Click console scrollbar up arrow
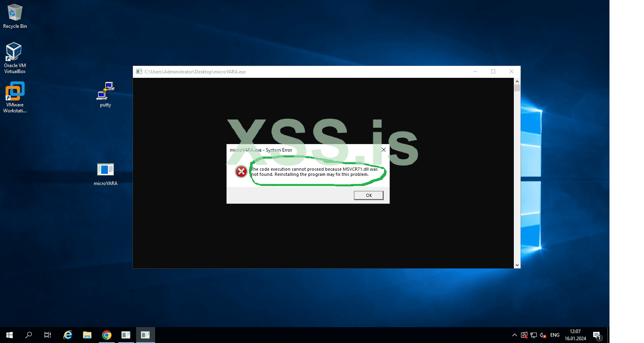Viewport: 644px width, 343px height. click(517, 81)
